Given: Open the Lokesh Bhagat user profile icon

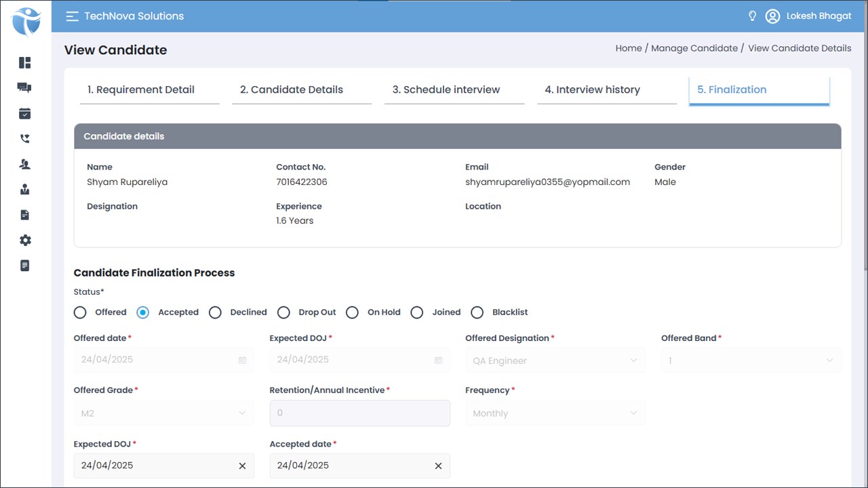Looking at the screenshot, I should 772,16.
